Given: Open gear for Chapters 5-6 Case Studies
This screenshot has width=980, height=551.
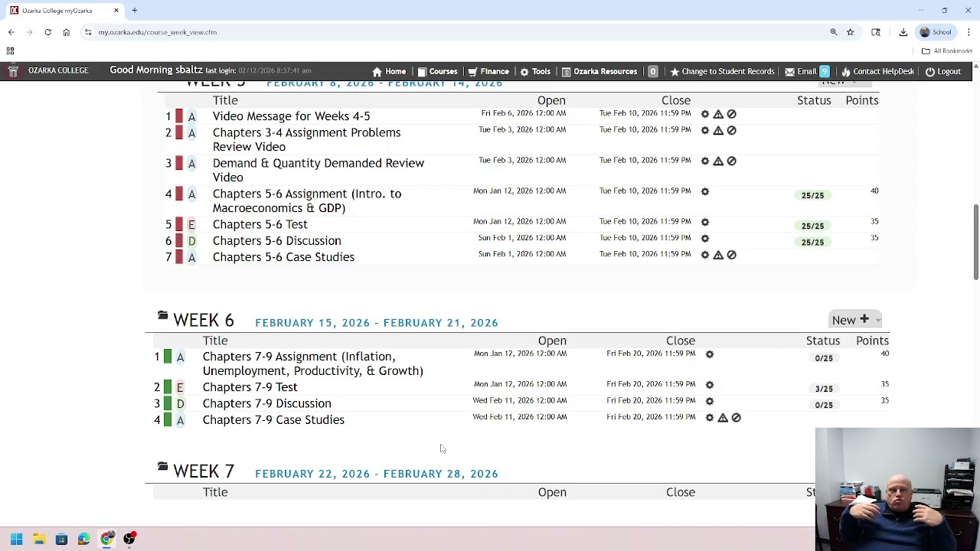Looking at the screenshot, I should coord(705,255).
